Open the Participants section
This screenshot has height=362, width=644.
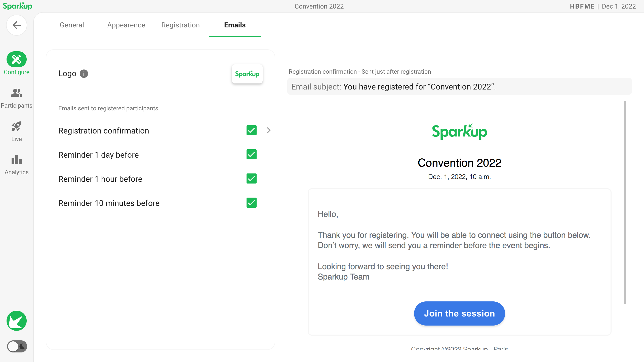click(17, 98)
